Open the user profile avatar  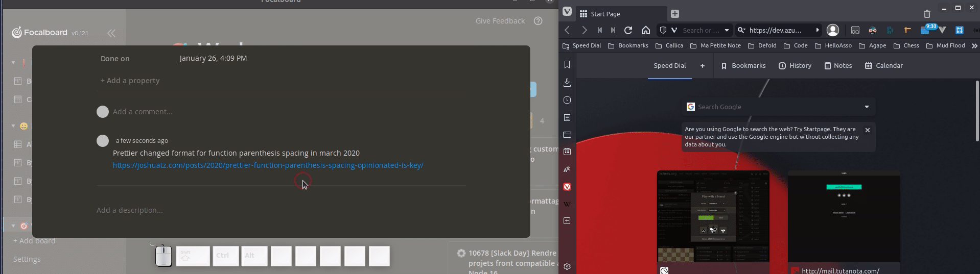tap(833, 30)
